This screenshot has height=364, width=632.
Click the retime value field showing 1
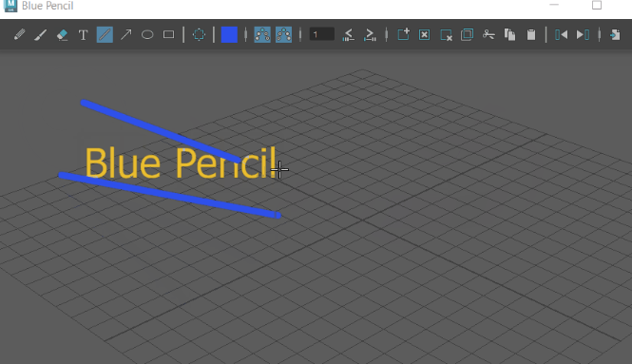coord(321,34)
